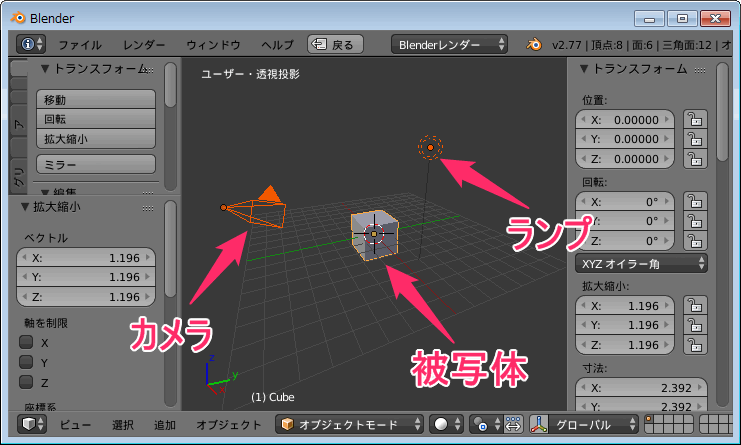Viewport: 741px width, 445px height.
Task: Click the 寸法 X field showing 2.392
Action: pyautogui.click(x=641, y=388)
